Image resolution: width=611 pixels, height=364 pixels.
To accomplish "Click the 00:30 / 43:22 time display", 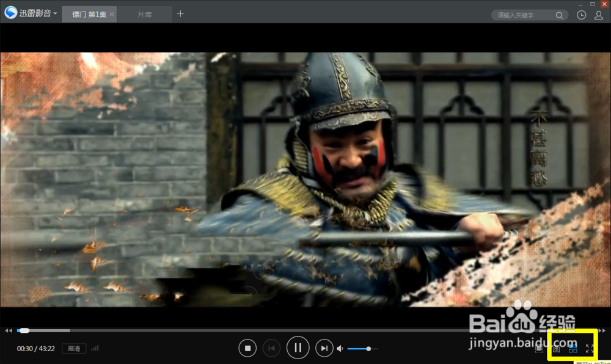I will (36, 349).
